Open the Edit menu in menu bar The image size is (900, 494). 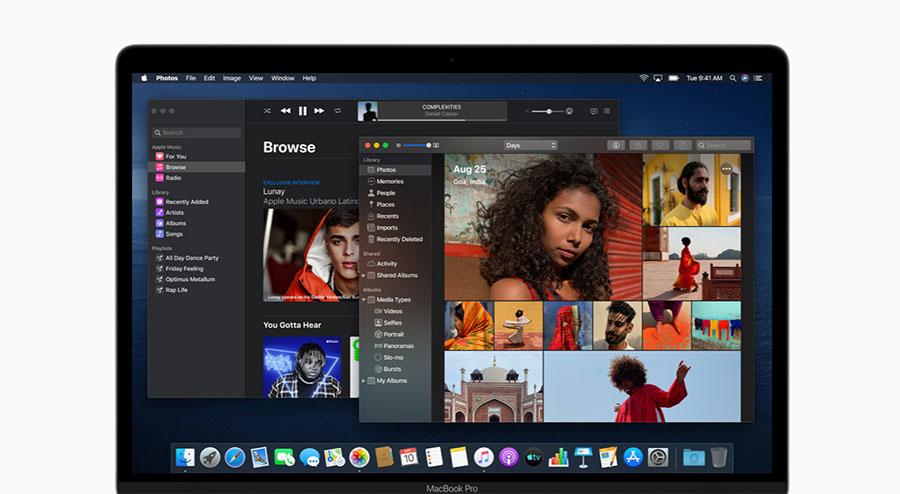pos(210,78)
